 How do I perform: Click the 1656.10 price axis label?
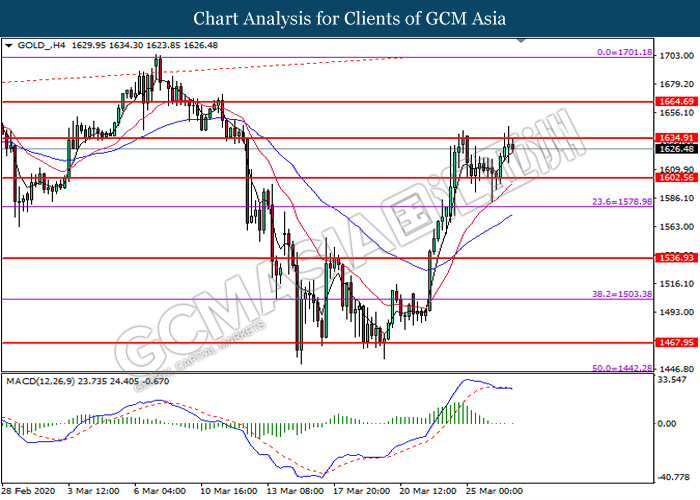point(677,113)
